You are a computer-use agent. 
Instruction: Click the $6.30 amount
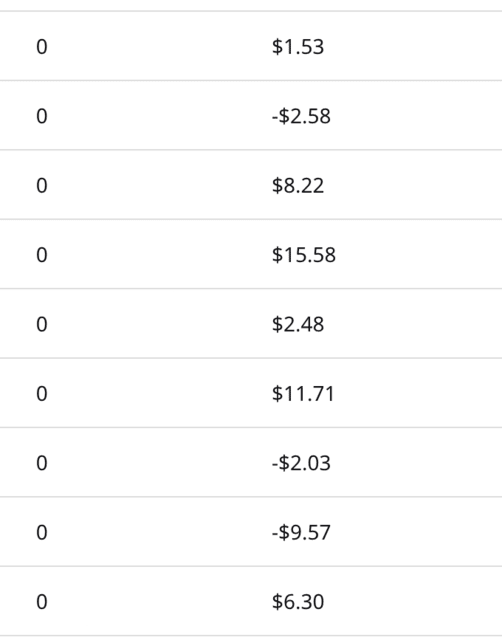[x=298, y=602]
